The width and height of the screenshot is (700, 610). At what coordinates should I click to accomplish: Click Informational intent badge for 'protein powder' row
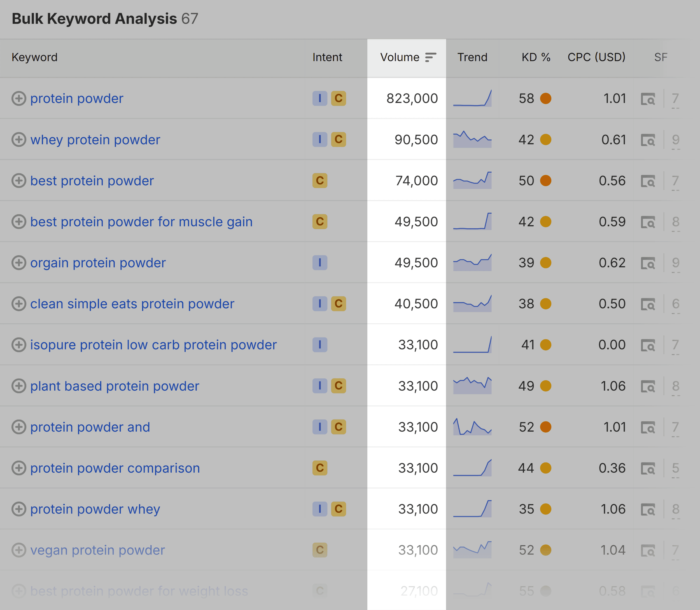point(320,98)
